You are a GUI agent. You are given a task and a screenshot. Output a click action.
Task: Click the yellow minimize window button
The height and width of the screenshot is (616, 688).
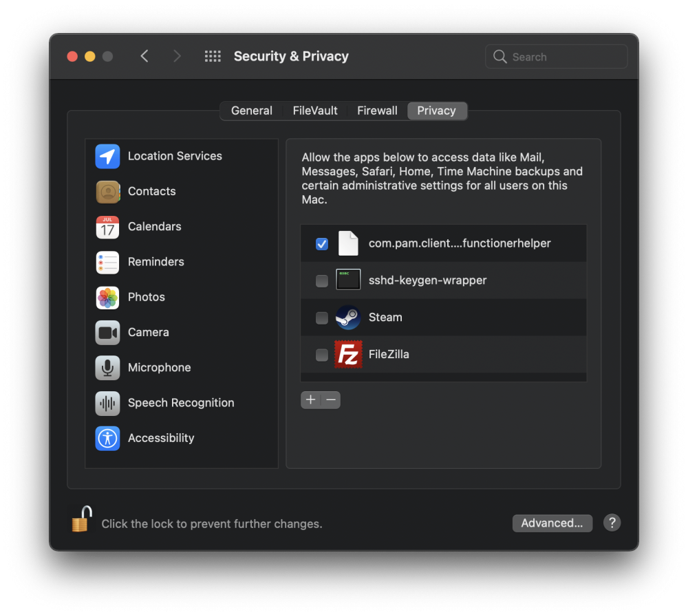pyautogui.click(x=90, y=56)
